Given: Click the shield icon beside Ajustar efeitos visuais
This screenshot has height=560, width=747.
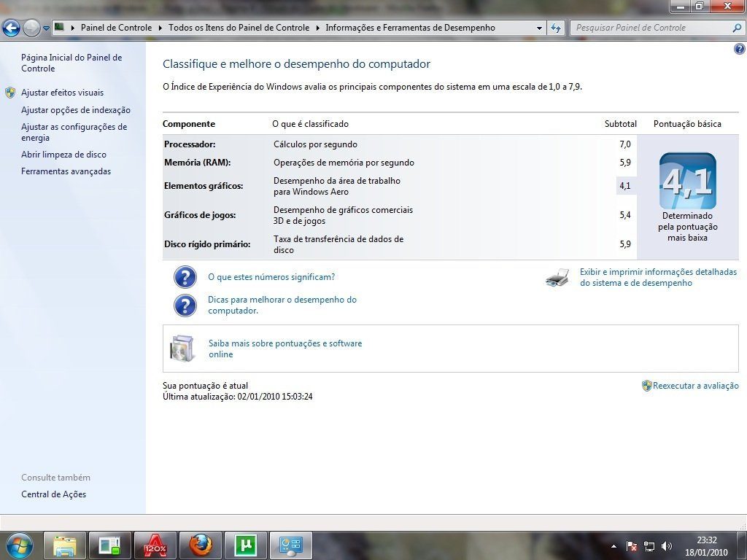Looking at the screenshot, I should (x=10, y=93).
